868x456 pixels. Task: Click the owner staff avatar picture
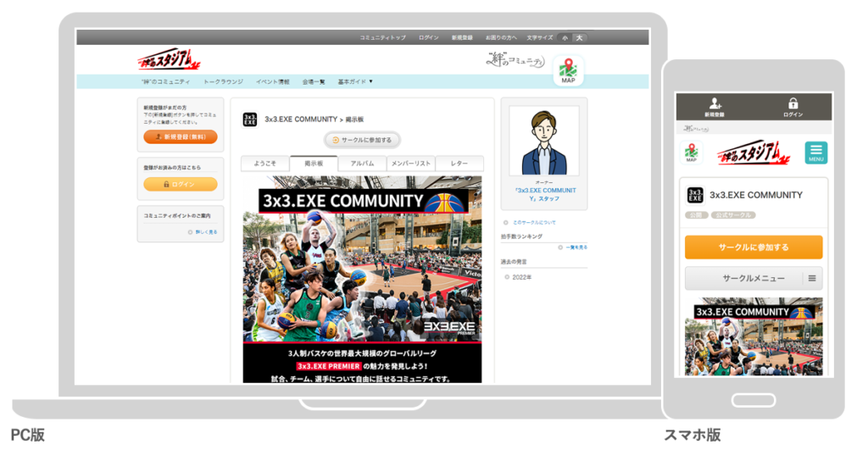(x=543, y=142)
